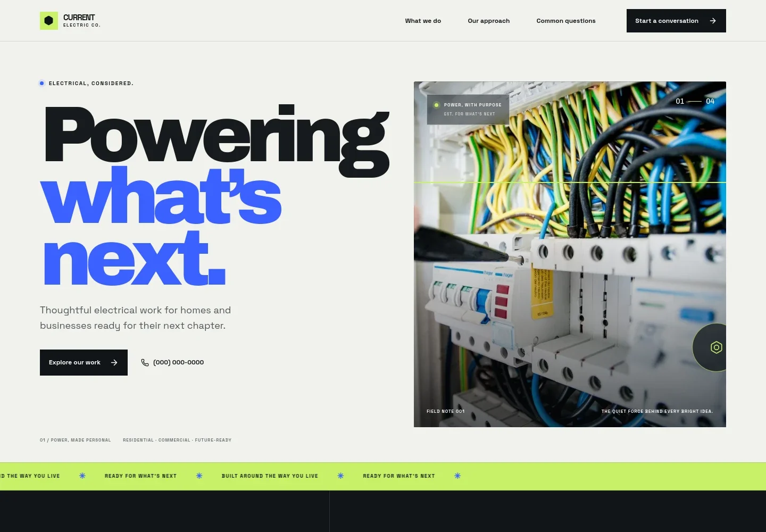
Task: Click Residential · Commercial · Future-ready text
Action: click(x=177, y=440)
